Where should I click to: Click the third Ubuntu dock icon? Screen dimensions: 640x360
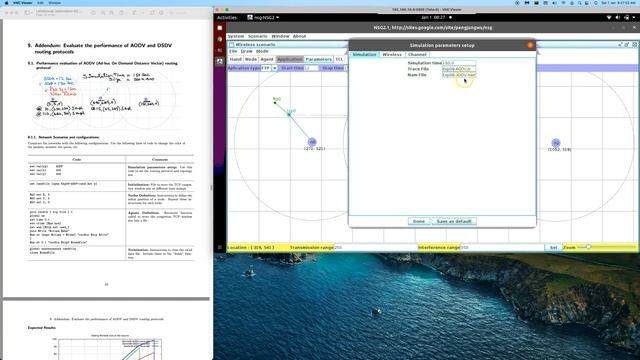click(220, 50)
